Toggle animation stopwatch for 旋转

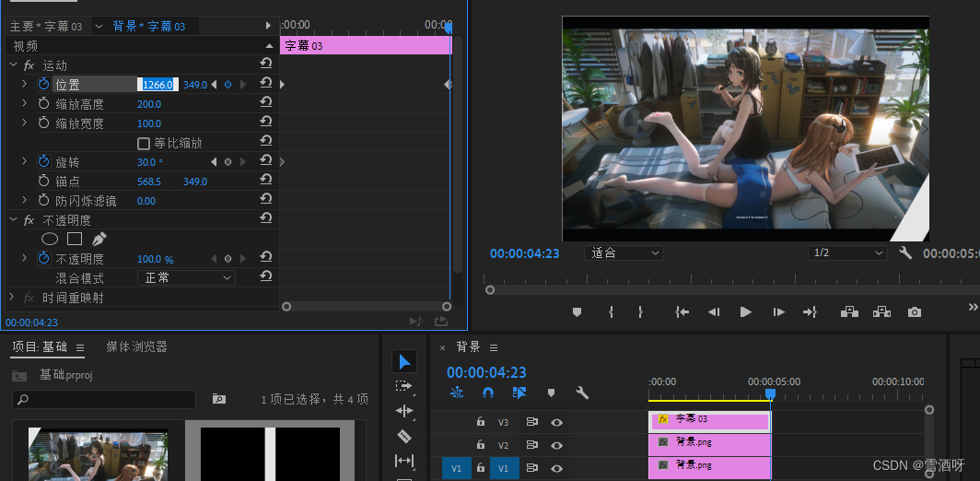44,162
